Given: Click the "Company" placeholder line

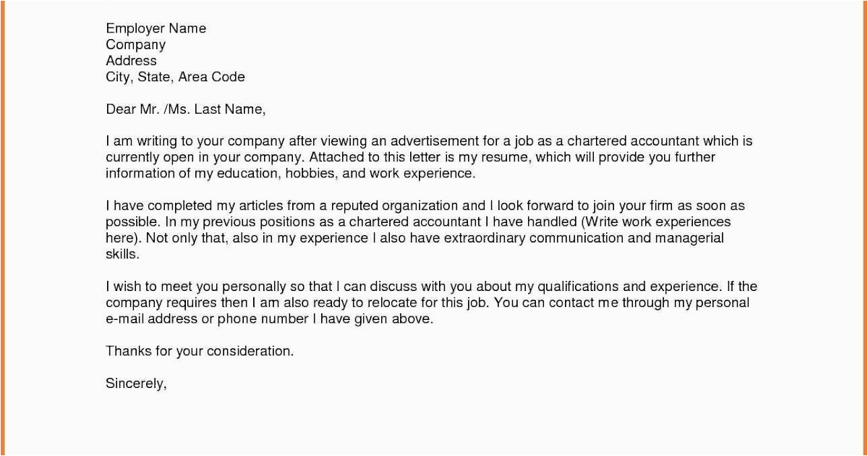Looking at the screenshot, I should [x=135, y=45].
